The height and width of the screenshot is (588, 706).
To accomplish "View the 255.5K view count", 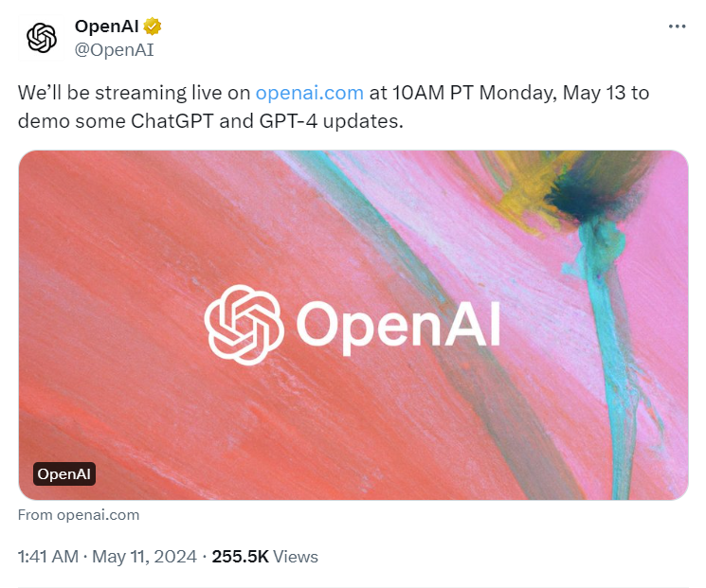I will [240, 557].
